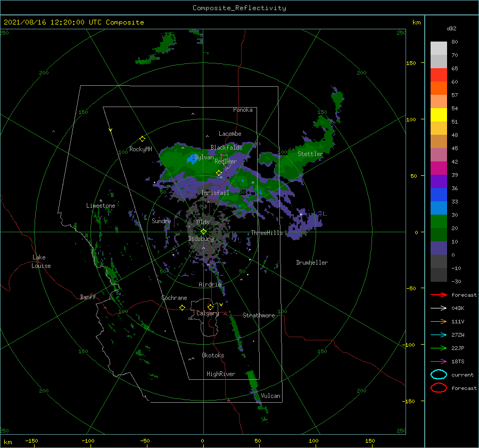Click the Lacombe label

(x=230, y=134)
